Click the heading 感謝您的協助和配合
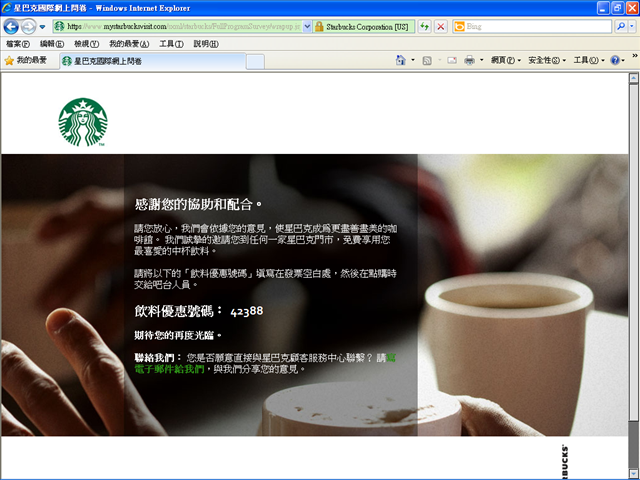This screenshot has height=480, width=640. 198,204
